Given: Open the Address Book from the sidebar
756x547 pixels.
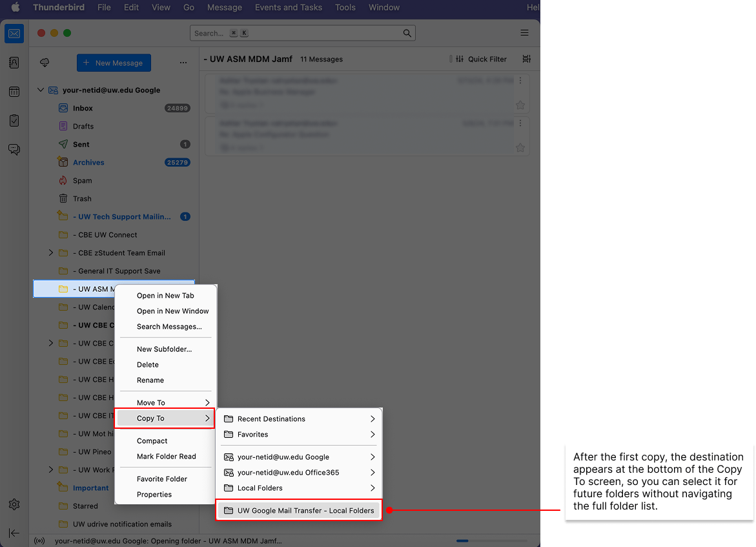Looking at the screenshot, I should tap(14, 63).
